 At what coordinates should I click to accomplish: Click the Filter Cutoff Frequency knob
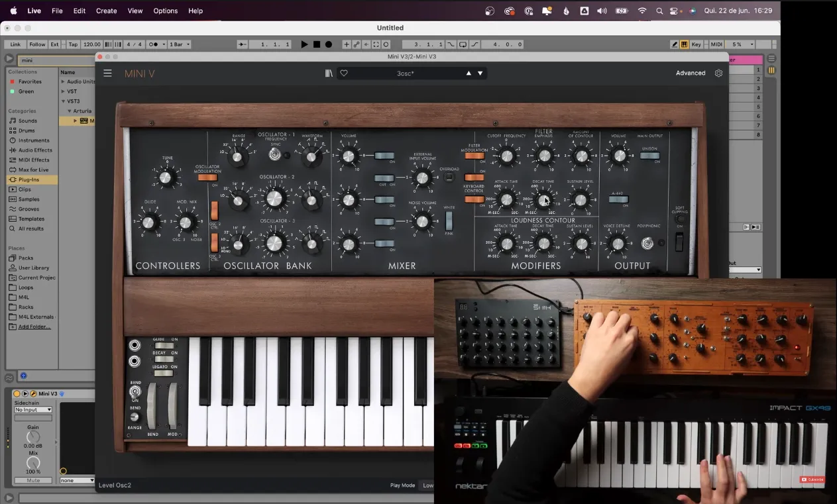(506, 156)
